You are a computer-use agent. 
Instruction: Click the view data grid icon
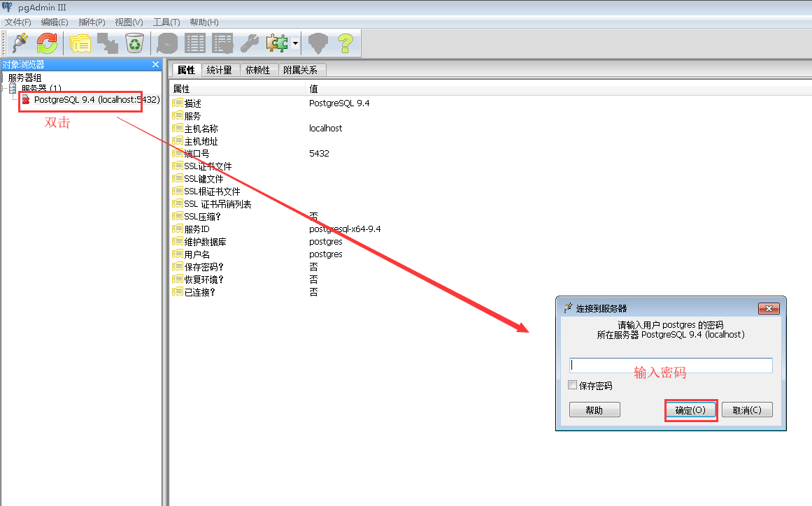click(195, 43)
